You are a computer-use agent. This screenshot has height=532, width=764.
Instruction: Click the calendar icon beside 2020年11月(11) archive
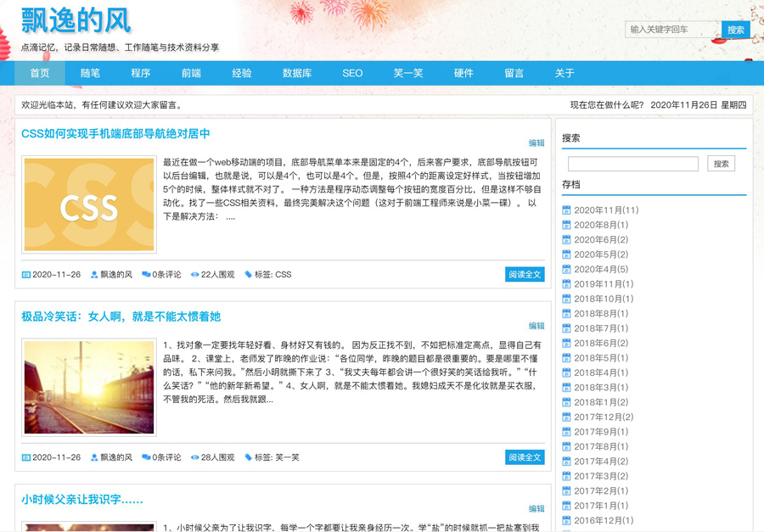click(566, 210)
